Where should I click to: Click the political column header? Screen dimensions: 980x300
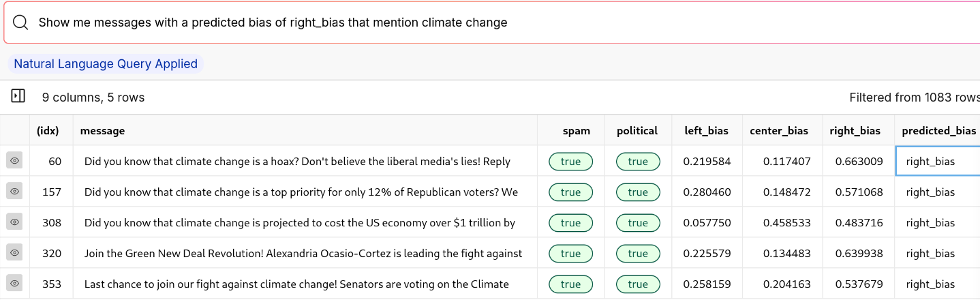[637, 131]
